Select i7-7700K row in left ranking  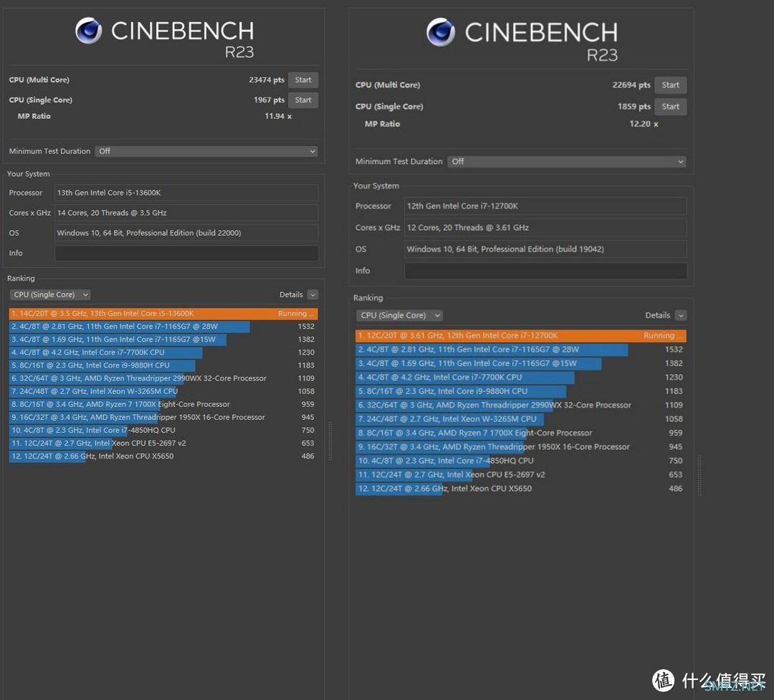163,353
